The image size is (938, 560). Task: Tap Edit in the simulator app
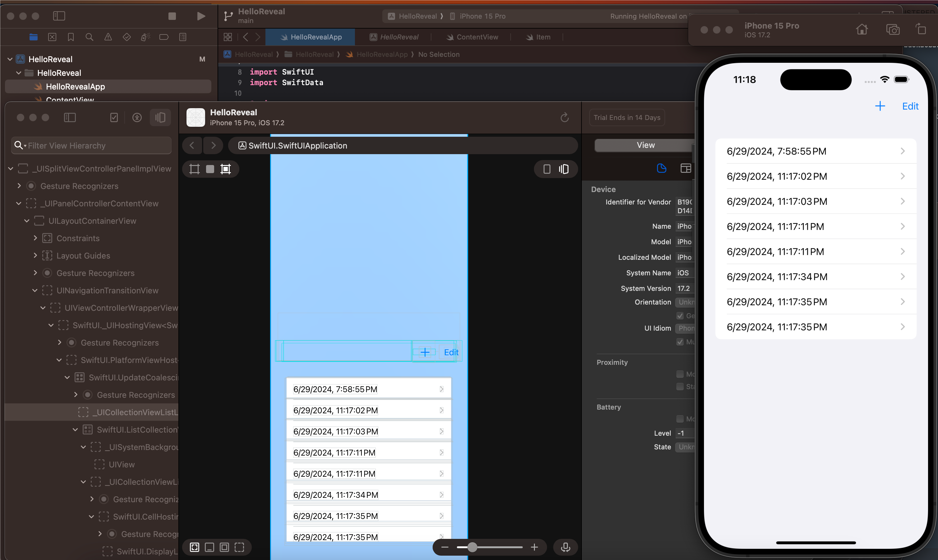coord(910,106)
